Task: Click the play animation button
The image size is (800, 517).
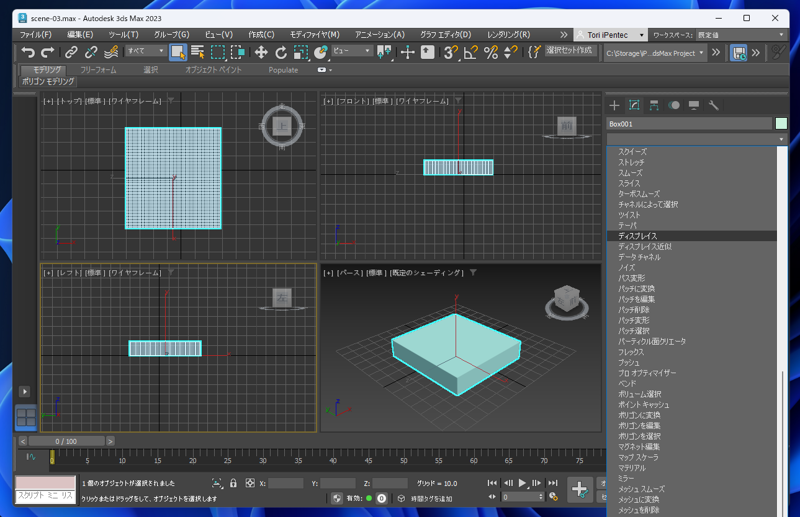Action: point(522,483)
